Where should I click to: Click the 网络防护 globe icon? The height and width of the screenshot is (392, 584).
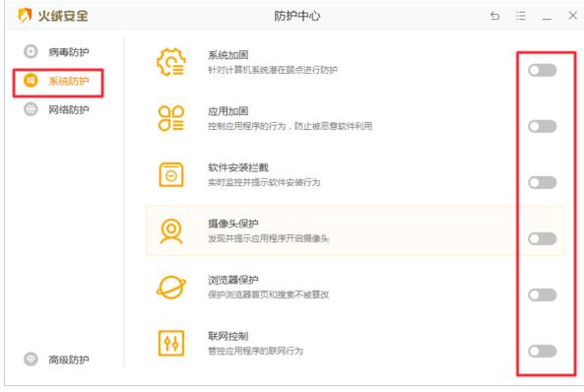coord(31,109)
